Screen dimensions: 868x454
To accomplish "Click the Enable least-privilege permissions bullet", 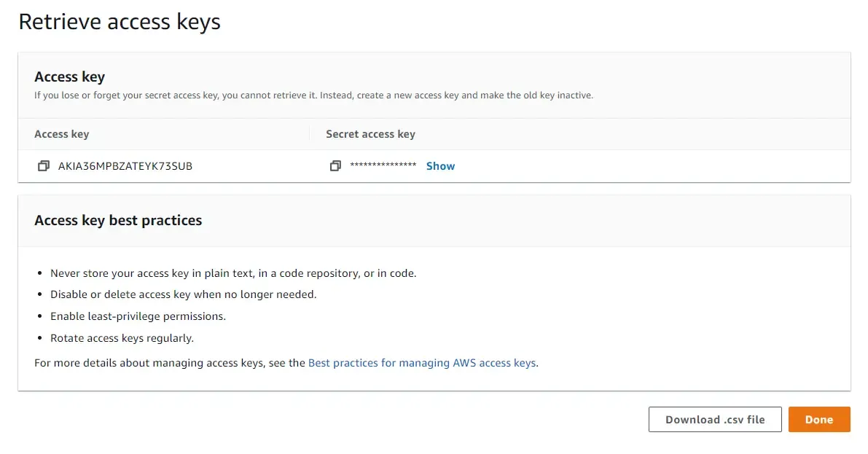I will 138,316.
